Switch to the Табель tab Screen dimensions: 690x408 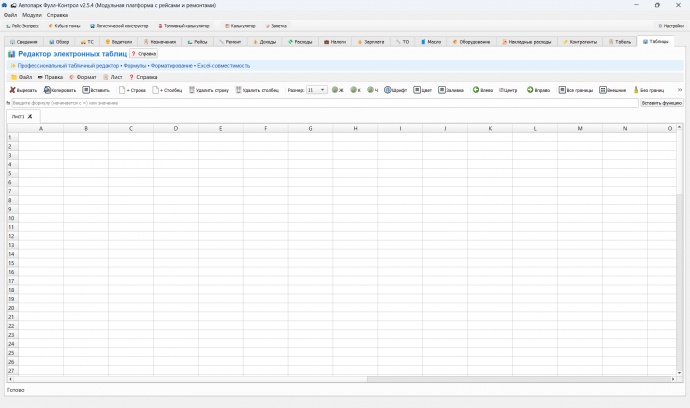click(x=620, y=42)
